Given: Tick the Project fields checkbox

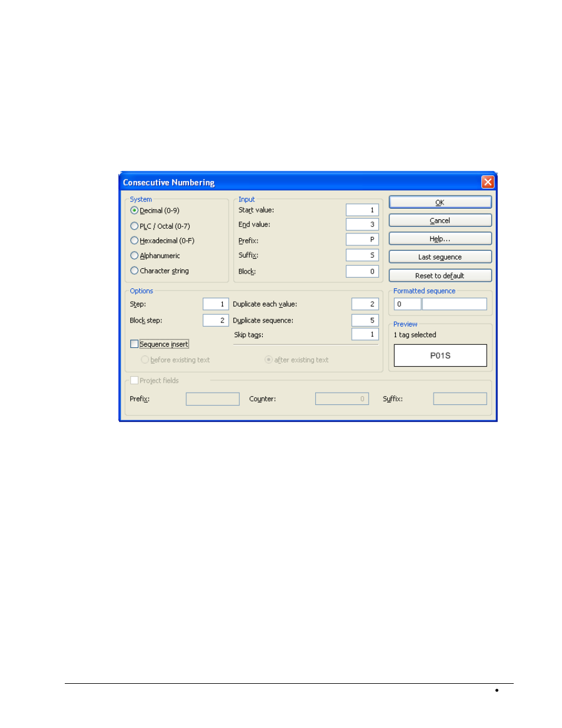Looking at the screenshot, I should [x=134, y=381].
